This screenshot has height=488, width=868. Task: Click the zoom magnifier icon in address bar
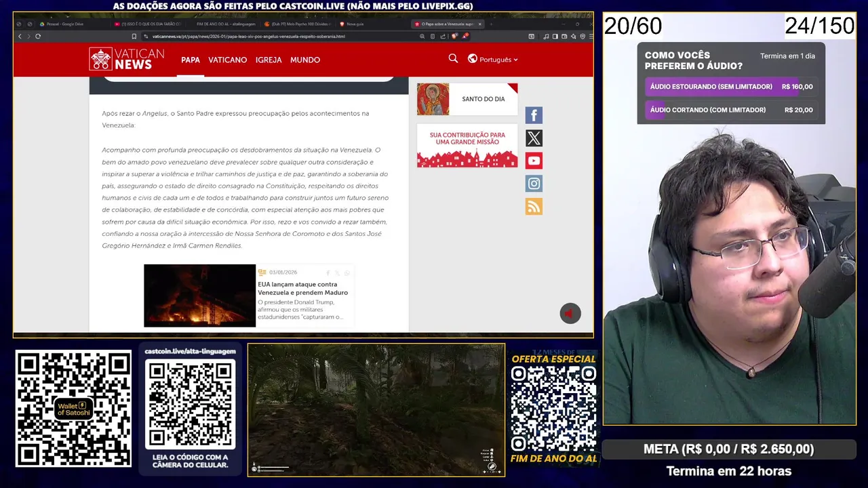click(x=422, y=36)
